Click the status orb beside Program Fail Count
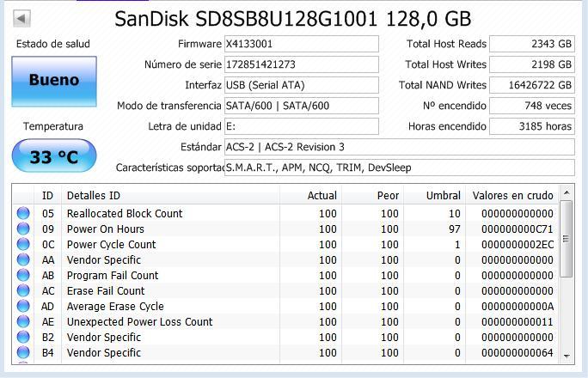Image resolution: width=588 pixels, height=378 pixels. coord(23,275)
